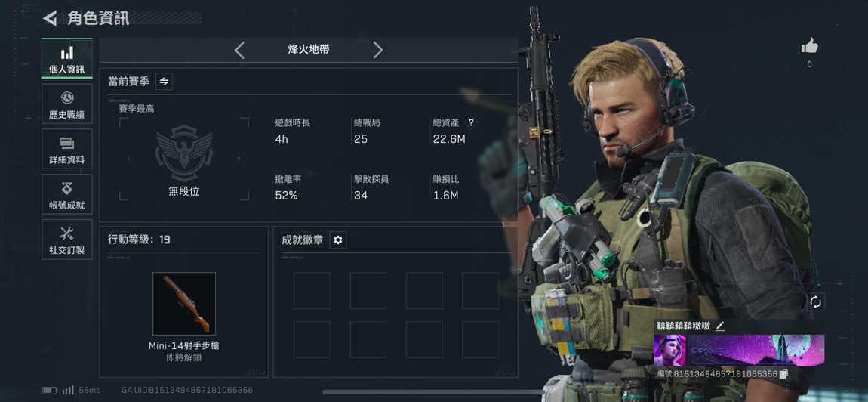
Task: Open the 歷史戰績 history tab
Action: coord(67,104)
